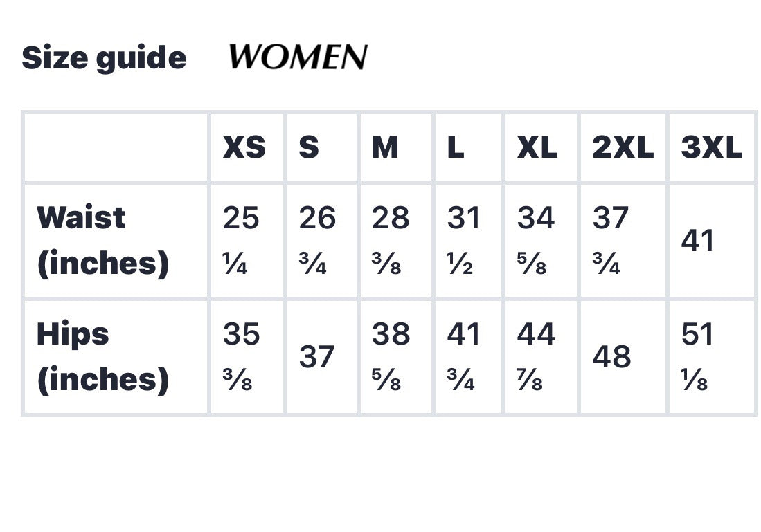Click the 44 ⅞ hips measurement

(536, 356)
